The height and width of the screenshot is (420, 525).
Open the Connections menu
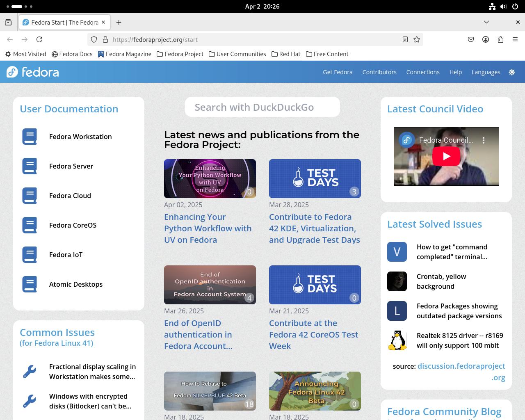point(423,72)
